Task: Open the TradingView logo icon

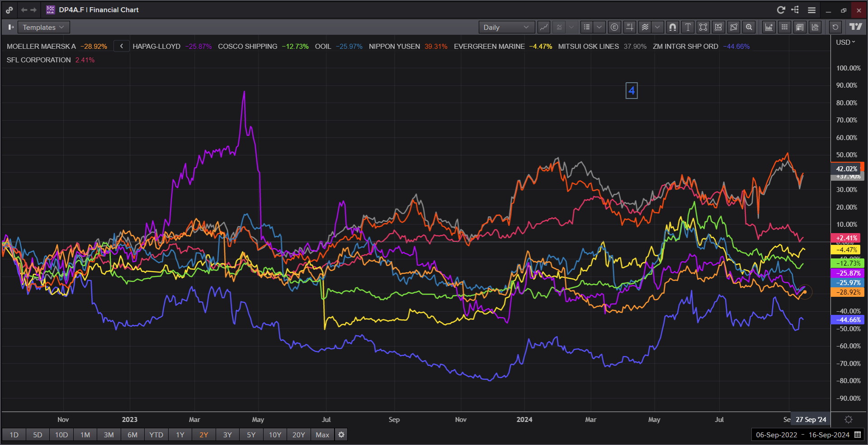Action: [x=855, y=27]
